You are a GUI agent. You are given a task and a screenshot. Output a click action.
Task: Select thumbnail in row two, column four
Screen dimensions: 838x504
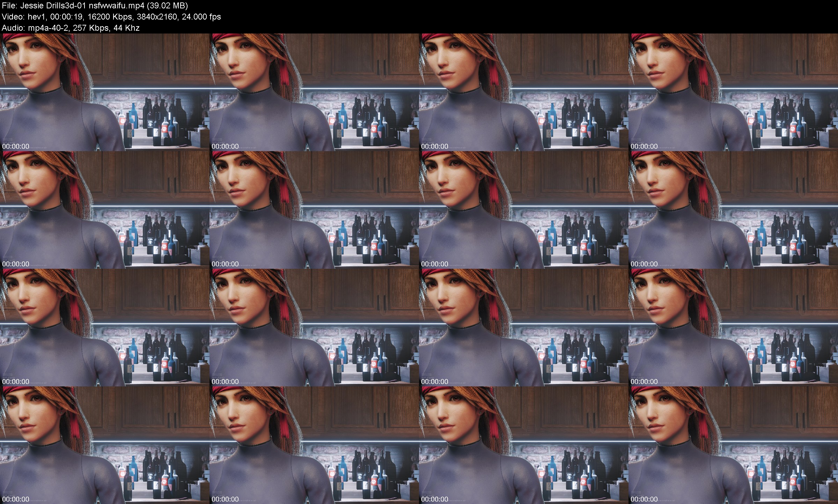(733, 210)
